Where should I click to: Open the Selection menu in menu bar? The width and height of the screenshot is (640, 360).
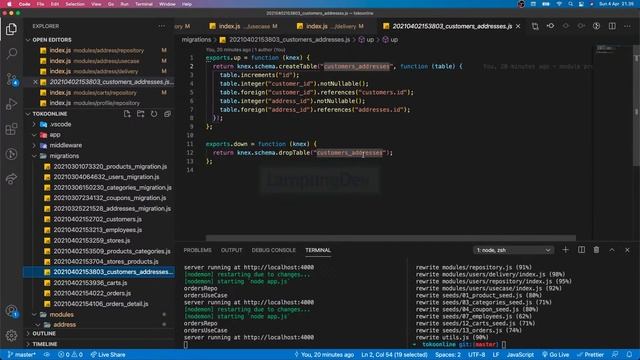pyautogui.click(x=75, y=4)
